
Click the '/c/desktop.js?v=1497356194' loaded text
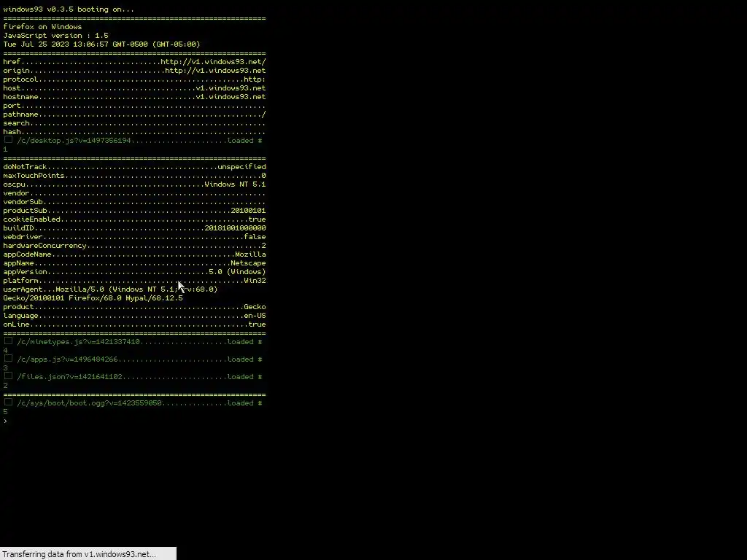click(74, 141)
